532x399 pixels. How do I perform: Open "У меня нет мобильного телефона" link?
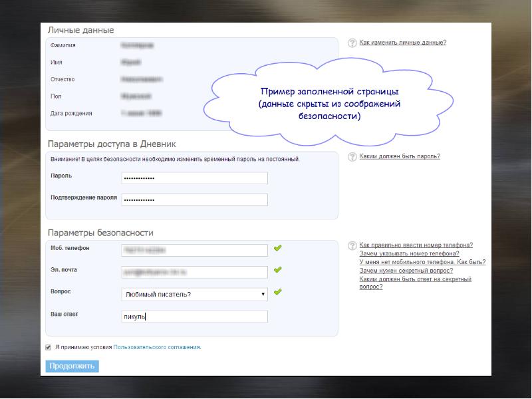coord(422,263)
